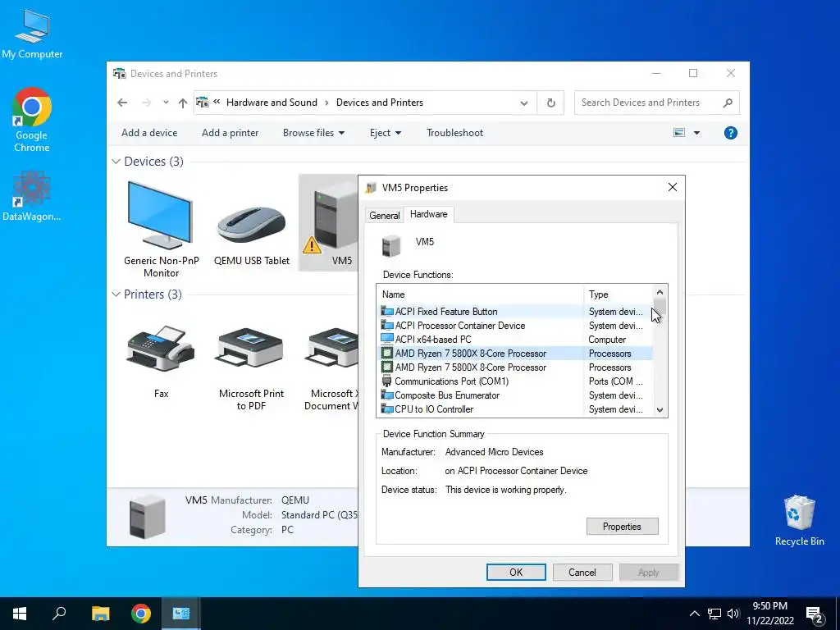Refresh the Devices and Printers view

point(550,103)
